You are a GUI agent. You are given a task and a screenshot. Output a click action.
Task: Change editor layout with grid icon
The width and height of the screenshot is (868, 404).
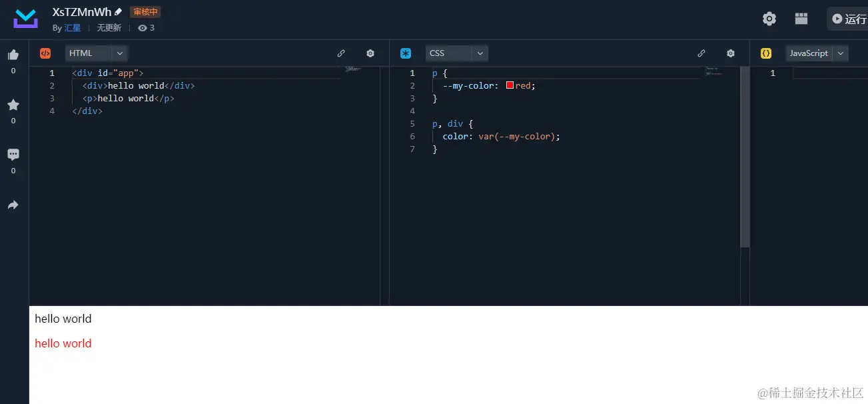[x=801, y=19]
